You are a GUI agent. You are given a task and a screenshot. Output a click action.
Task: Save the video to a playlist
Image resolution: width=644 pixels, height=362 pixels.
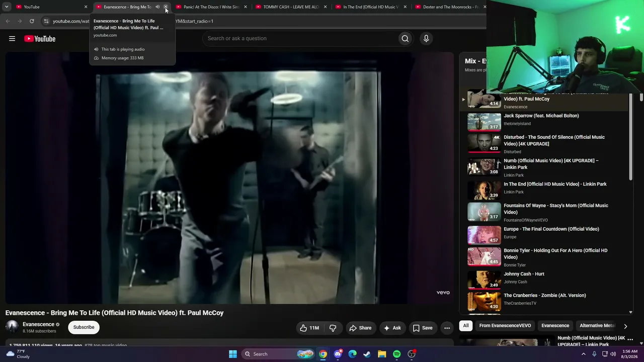[423, 328]
